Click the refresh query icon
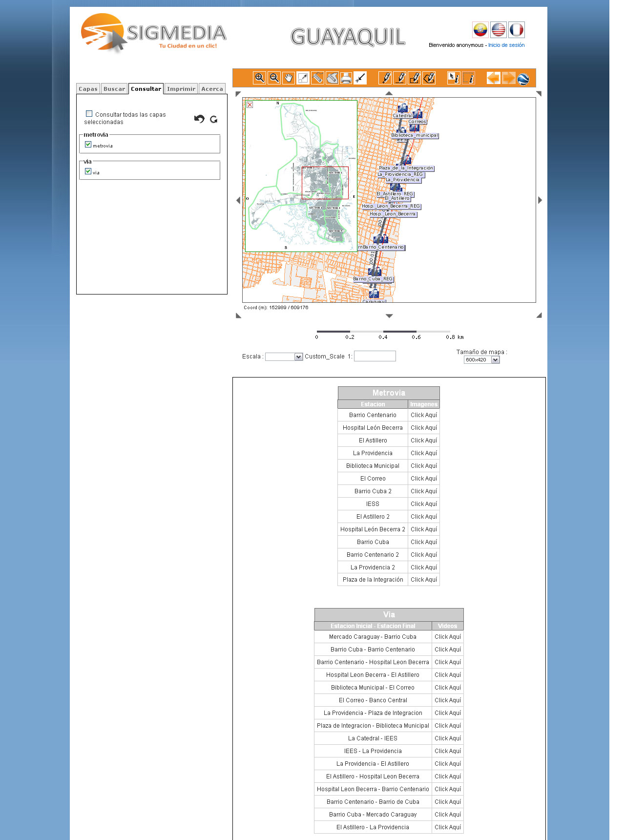The image size is (625, 840). tap(213, 119)
